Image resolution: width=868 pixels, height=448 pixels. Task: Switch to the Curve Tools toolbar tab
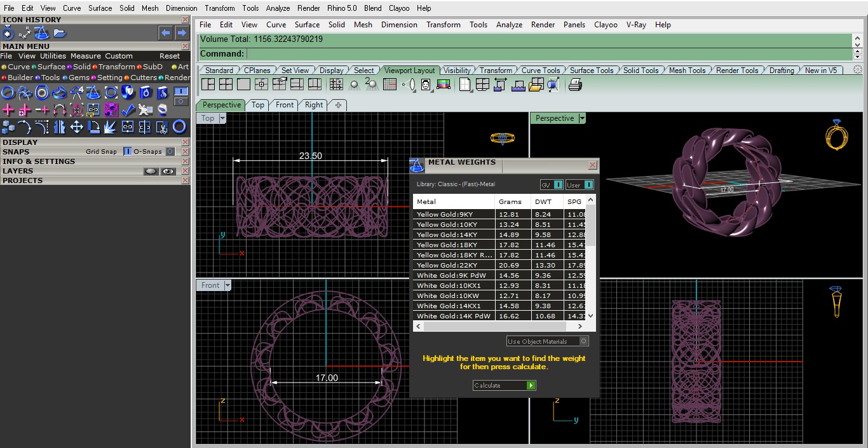tap(541, 71)
